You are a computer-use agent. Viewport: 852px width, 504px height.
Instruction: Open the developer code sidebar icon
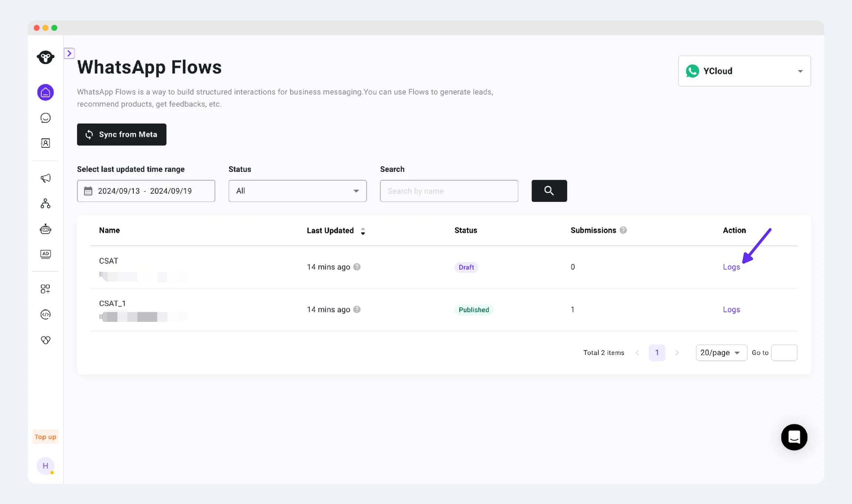45,314
